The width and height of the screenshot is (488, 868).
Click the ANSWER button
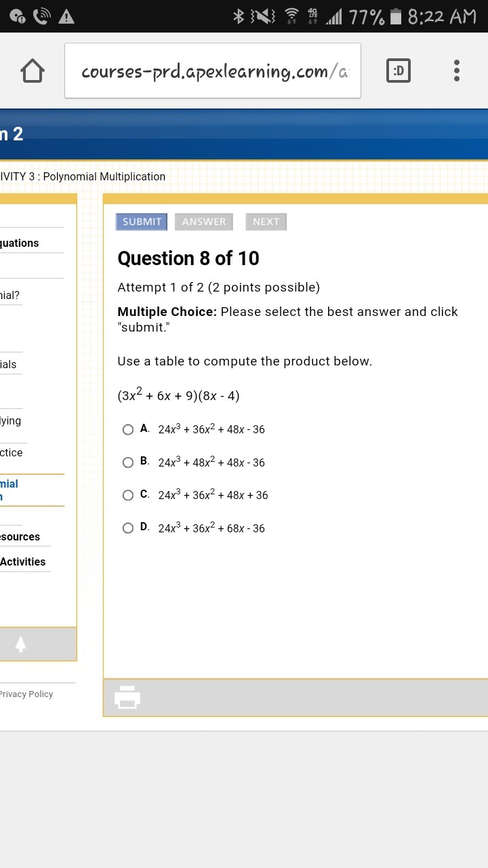coord(204,222)
